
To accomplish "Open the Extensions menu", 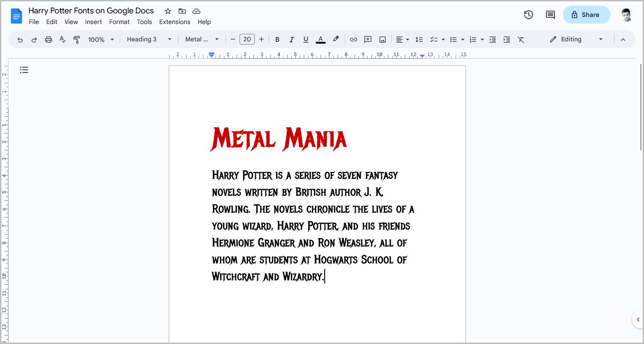I will tap(175, 21).
